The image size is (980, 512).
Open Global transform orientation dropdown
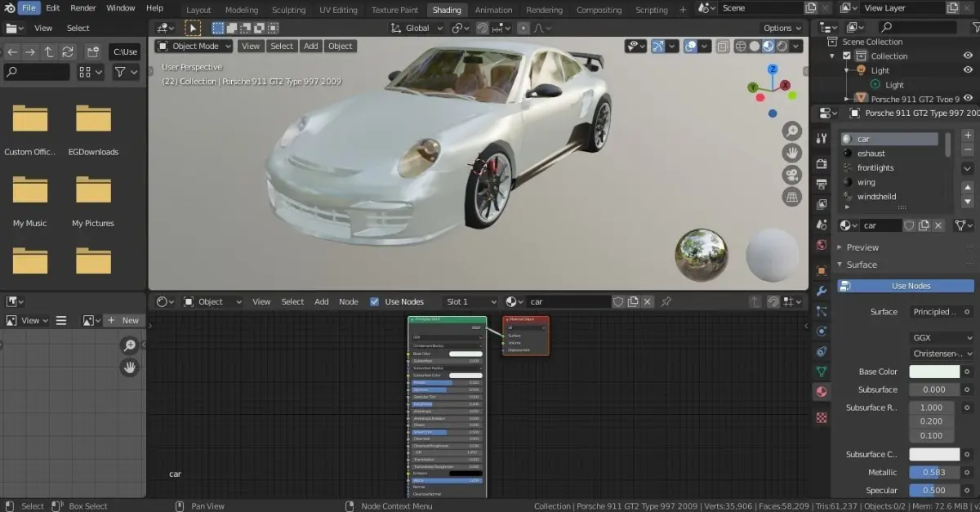416,28
